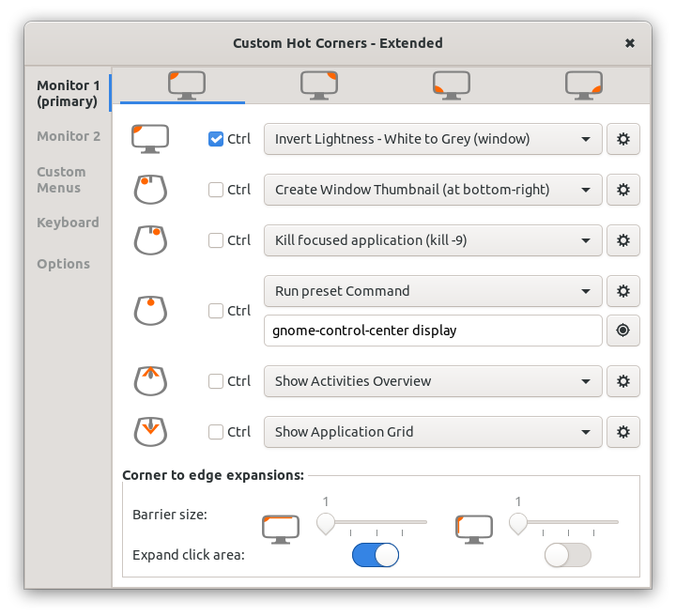The width and height of the screenshot is (676, 616).
Task: Open gear settings for Show Activities Overview row
Action: (x=623, y=381)
